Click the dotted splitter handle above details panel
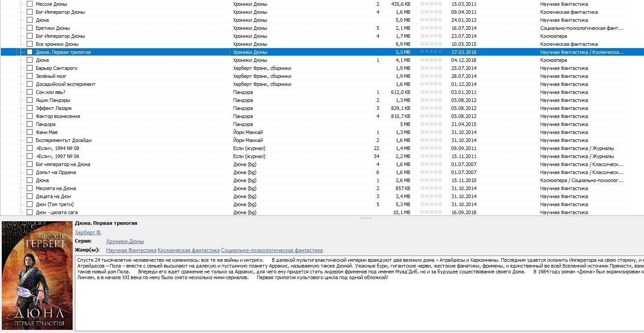The image size is (644, 333). pos(365,218)
